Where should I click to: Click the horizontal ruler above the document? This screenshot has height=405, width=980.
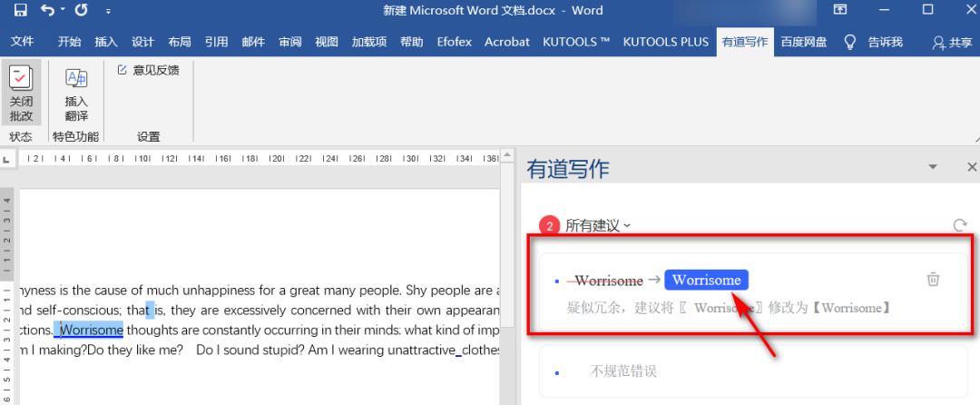coord(259,160)
